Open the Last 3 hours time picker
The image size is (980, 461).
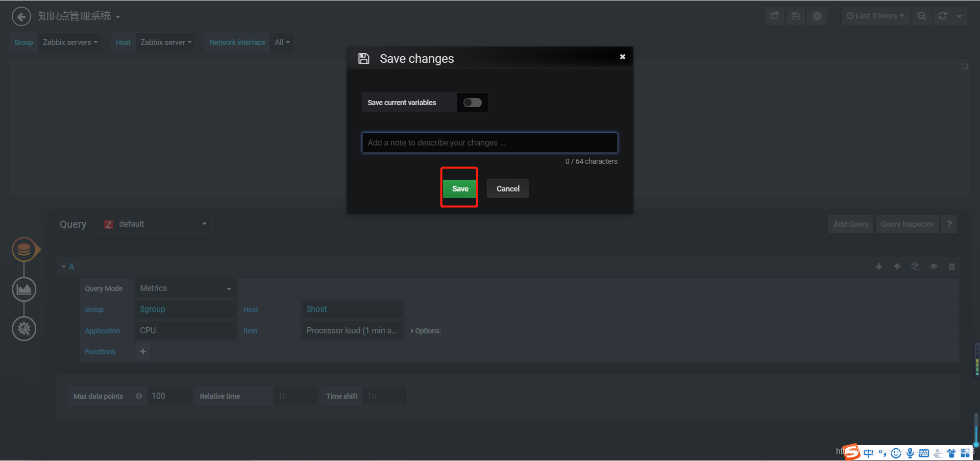click(x=875, y=16)
